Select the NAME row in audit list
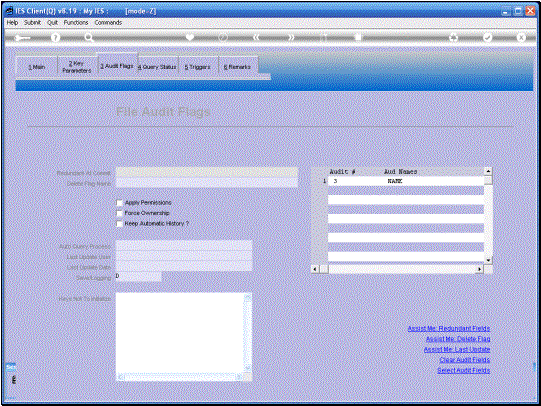Viewport: 541px width, 406px height. click(406, 181)
